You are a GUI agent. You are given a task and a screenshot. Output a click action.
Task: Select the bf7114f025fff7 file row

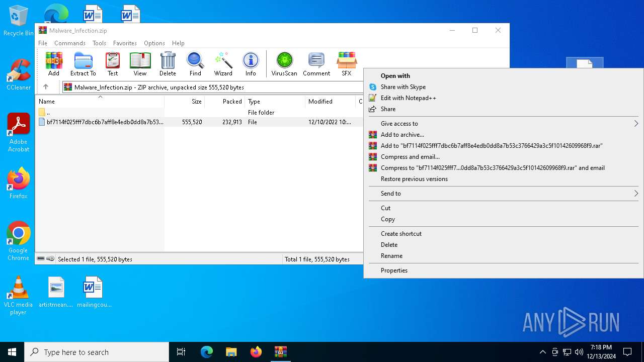pos(199,122)
